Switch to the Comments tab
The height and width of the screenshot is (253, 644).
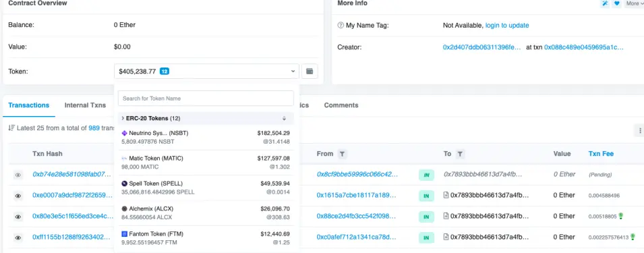click(x=341, y=105)
